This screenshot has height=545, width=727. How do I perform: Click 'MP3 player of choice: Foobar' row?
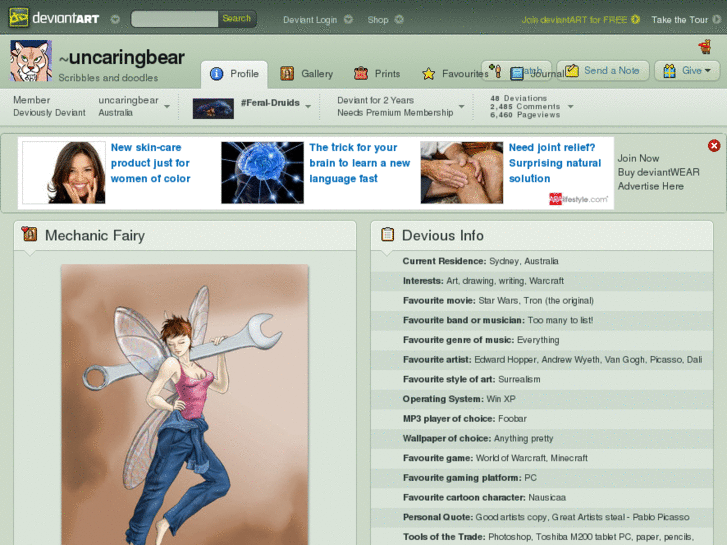click(x=542, y=419)
